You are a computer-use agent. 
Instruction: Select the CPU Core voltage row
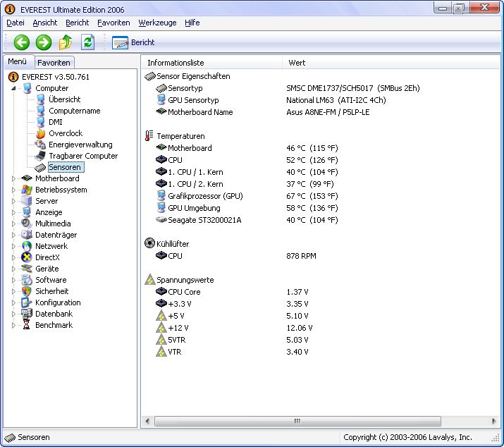[x=232, y=292]
